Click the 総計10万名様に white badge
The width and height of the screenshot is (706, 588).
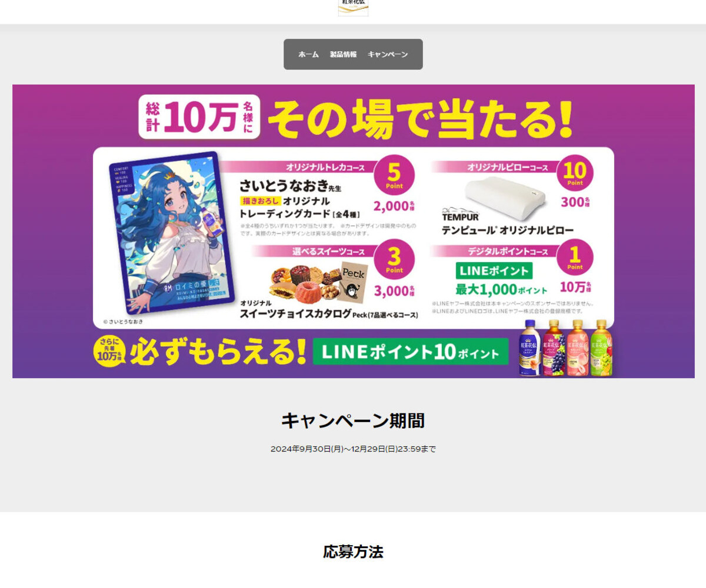click(199, 116)
